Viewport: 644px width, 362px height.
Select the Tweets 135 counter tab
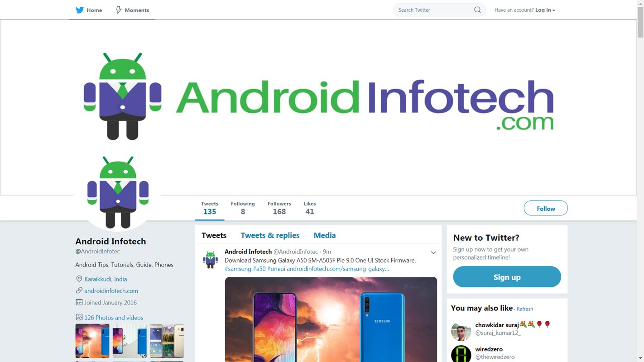coord(210,208)
